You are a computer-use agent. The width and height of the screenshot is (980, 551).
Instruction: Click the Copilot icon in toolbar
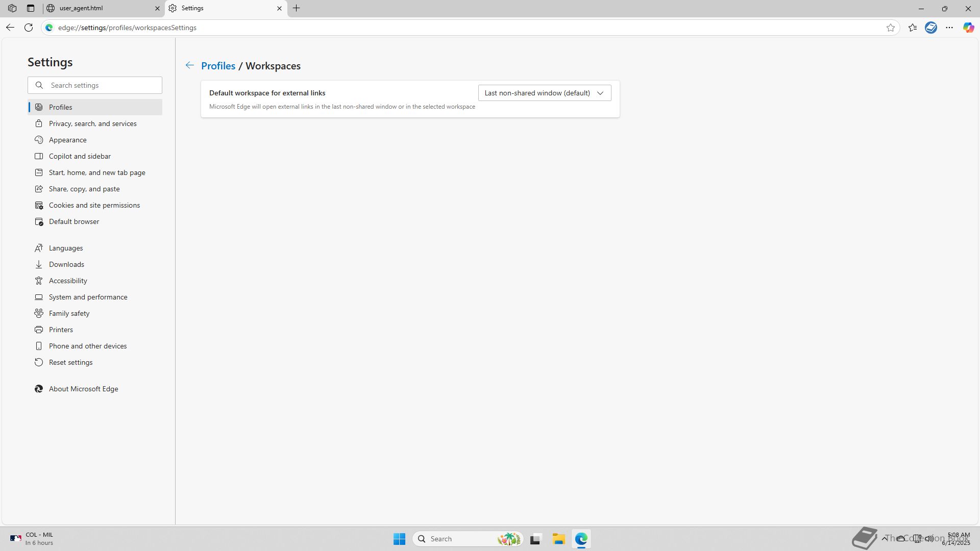point(968,28)
